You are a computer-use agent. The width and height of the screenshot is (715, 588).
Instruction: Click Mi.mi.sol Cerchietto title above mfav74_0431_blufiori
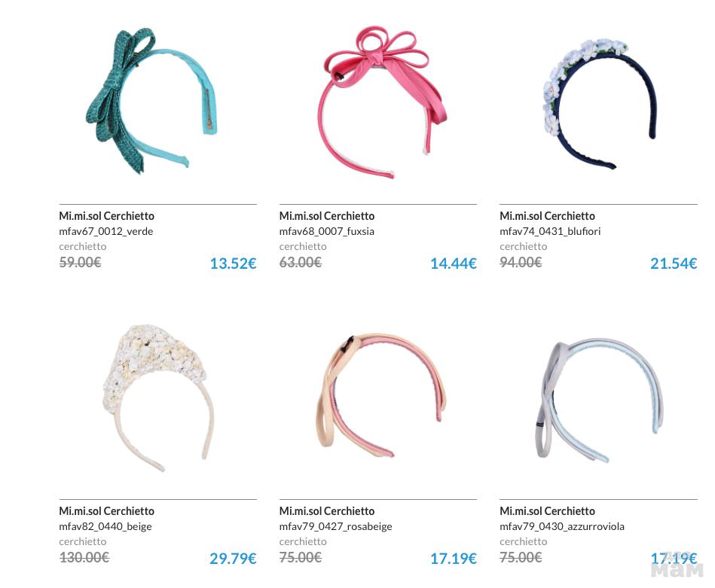point(547,216)
